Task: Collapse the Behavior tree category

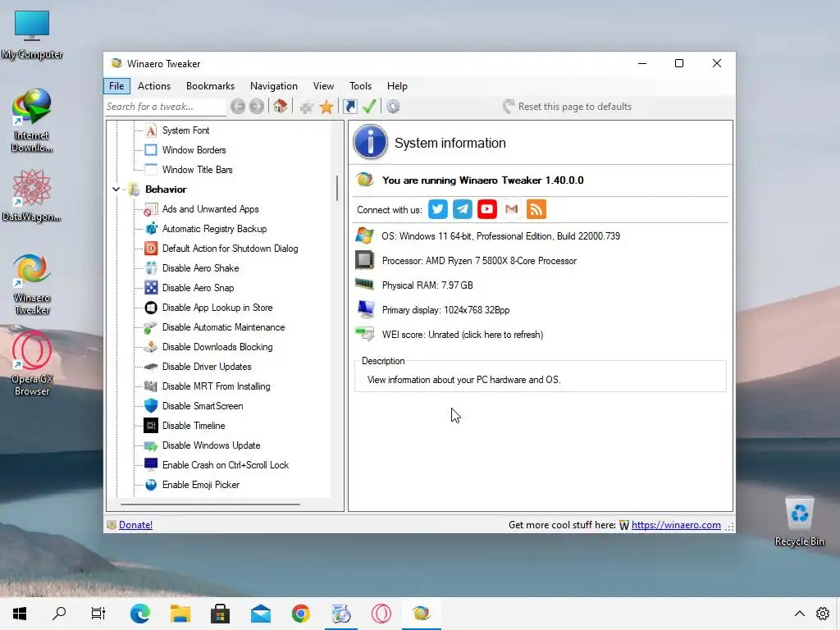Action: tap(116, 189)
